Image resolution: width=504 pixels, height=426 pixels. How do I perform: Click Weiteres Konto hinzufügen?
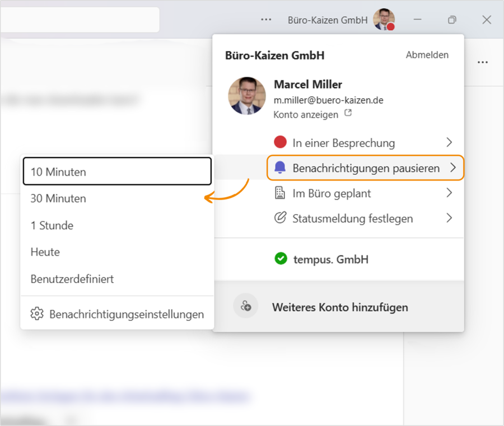[339, 307]
